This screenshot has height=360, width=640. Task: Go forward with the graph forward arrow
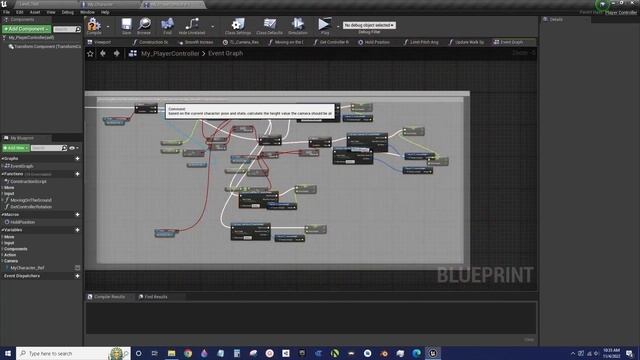[x=116, y=53]
